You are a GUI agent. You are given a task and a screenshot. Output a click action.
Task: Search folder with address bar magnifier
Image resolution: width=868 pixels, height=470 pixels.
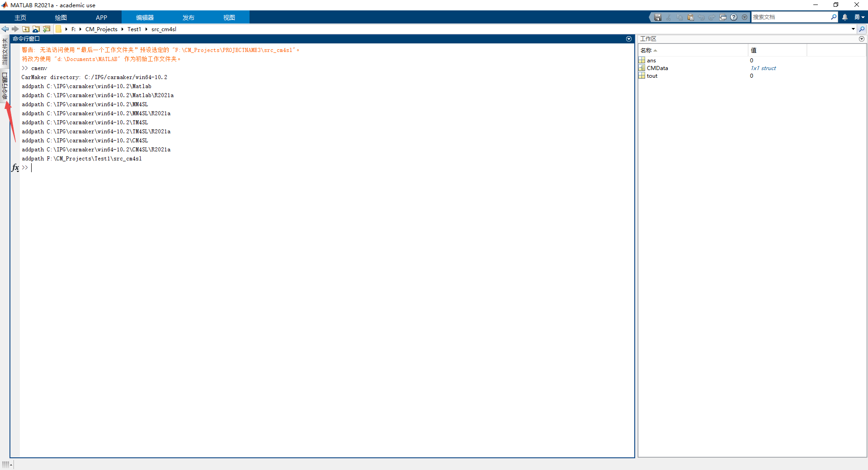click(862, 29)
